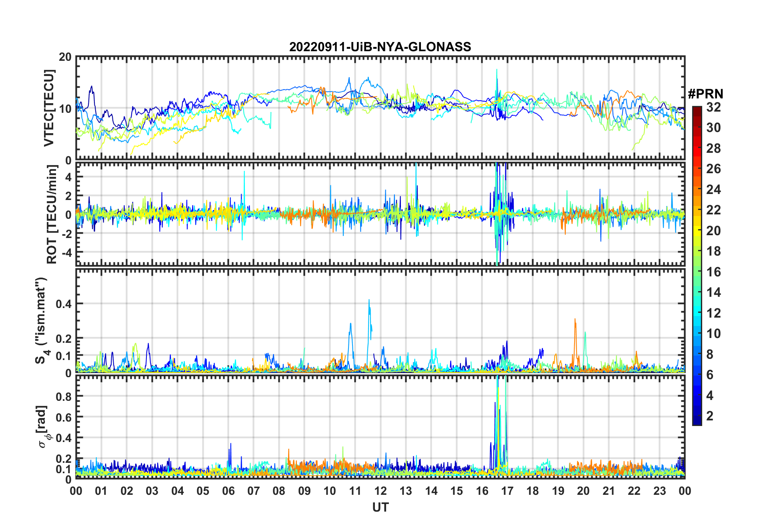Click the #PRN colorbar title
Image resolution: width=761 pixels, height=532 pixels.
705,94
